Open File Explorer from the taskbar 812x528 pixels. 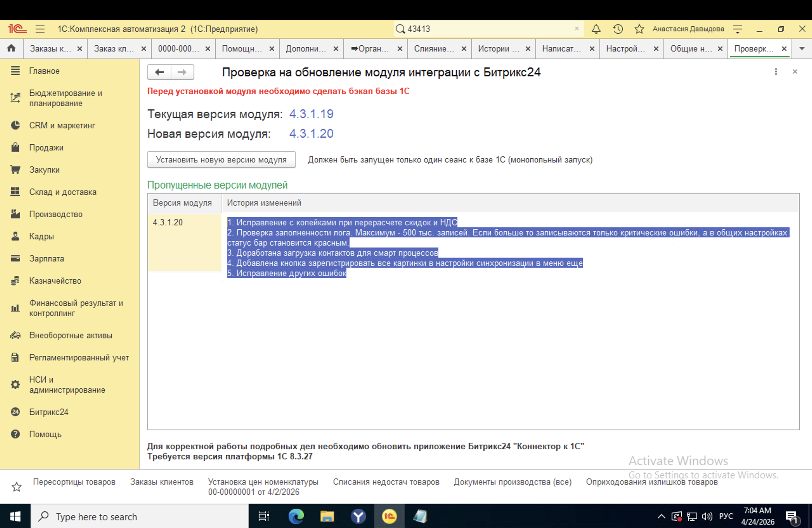pyautogui.click(x=327, y=516)
